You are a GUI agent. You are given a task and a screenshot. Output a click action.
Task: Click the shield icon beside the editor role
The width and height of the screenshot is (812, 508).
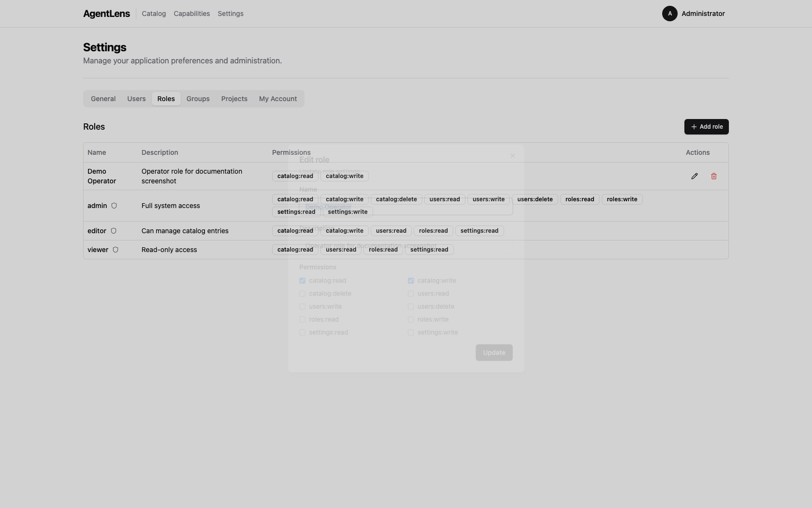[x=114, y=231]
